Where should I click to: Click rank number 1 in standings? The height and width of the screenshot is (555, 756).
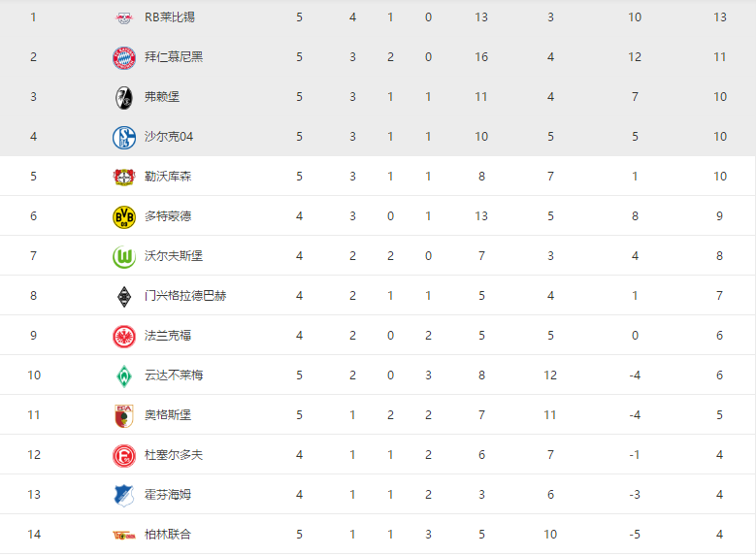[34, 17]
